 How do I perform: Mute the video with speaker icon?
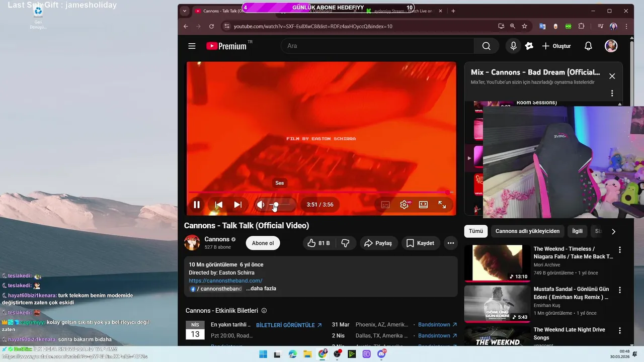[261, 205]
